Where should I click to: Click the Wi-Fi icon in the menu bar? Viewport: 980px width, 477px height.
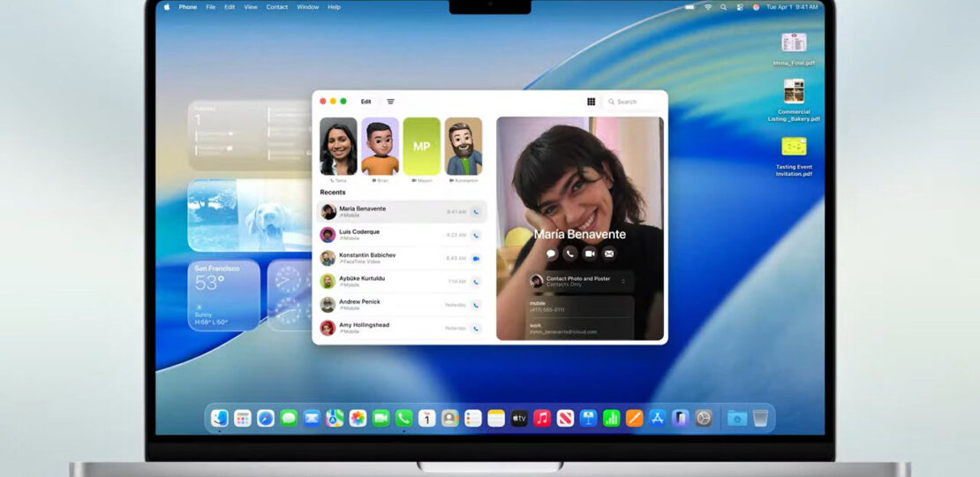pyautogui.click(x=708, y=7)
